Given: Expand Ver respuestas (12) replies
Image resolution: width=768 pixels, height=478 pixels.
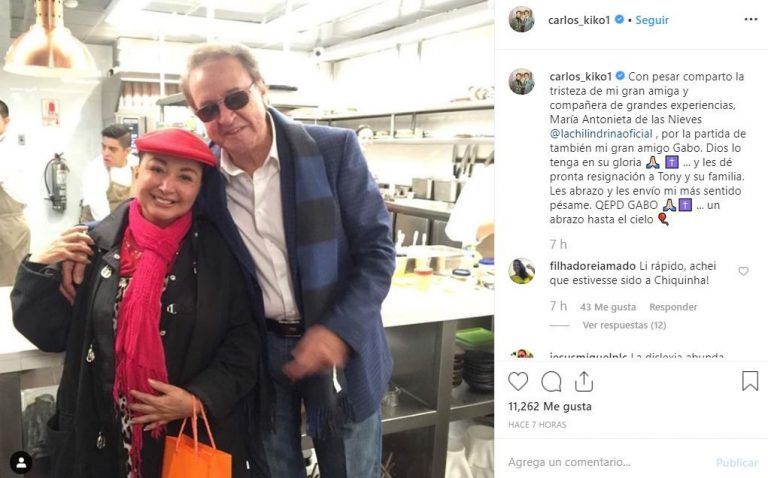Looking at the screenshot, I should (624, 325).
